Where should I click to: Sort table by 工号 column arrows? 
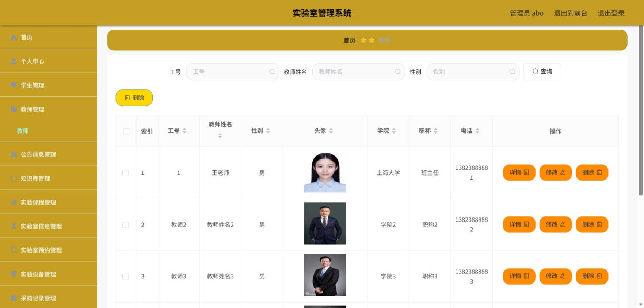coord(184,131)
